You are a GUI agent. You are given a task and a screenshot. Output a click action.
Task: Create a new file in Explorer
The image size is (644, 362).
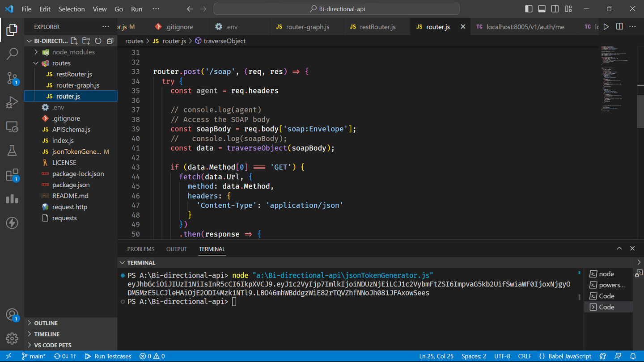click(74, 41)
